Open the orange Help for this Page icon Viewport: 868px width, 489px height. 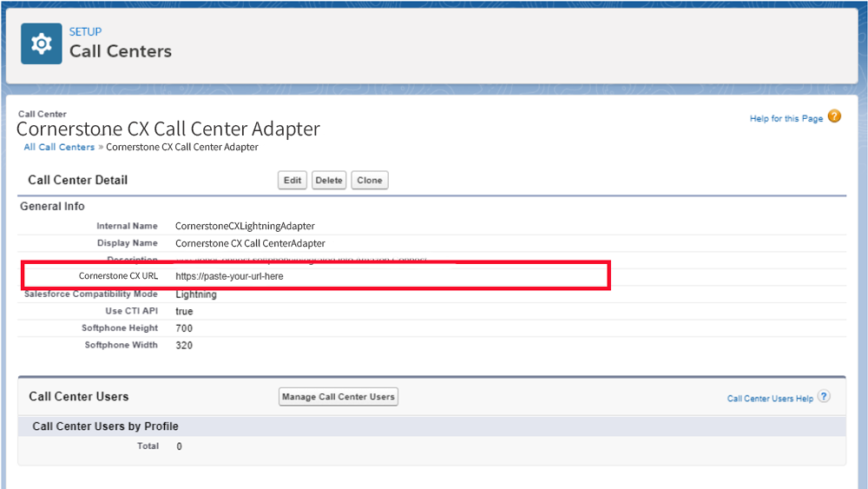834,116
